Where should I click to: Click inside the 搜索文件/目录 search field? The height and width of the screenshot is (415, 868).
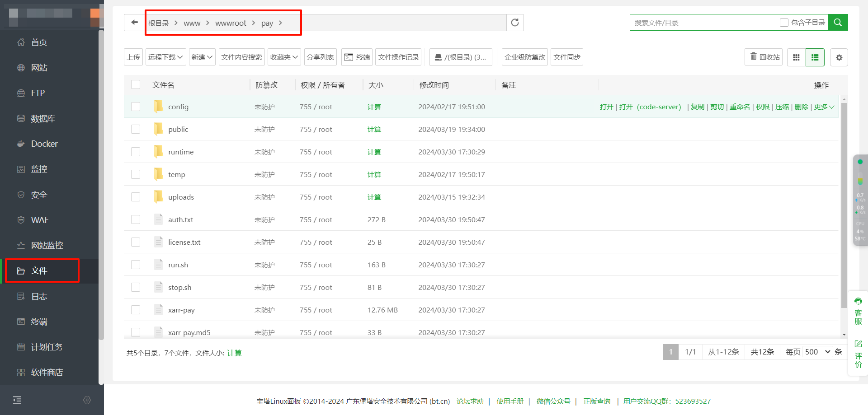click(701, 22)
